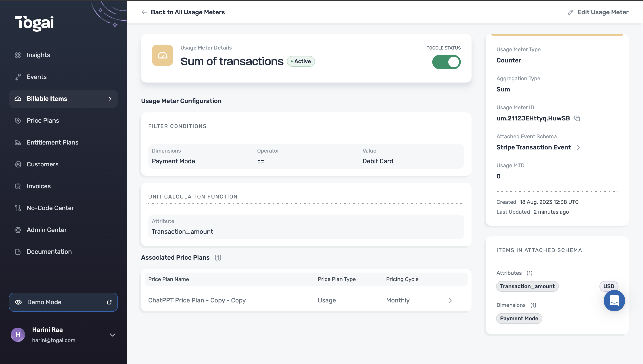Click the Billable Items gauge icon

click(18, 99)
